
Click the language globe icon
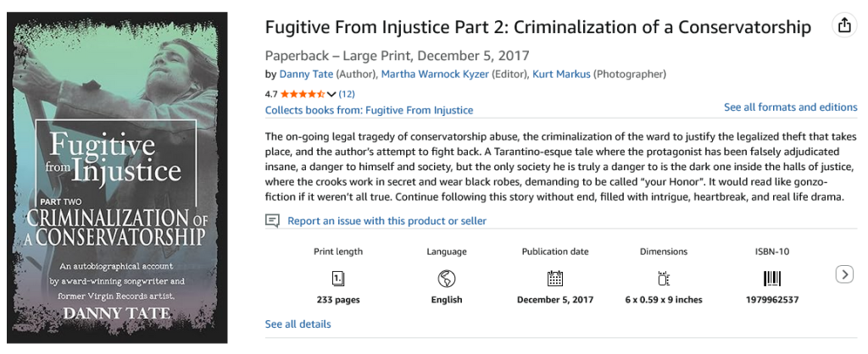click(x=447, y=278)
